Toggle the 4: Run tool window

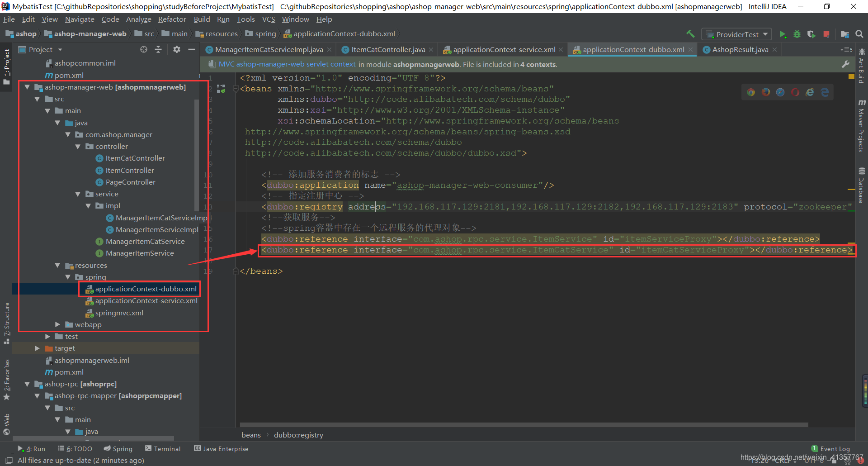[32, 449]
